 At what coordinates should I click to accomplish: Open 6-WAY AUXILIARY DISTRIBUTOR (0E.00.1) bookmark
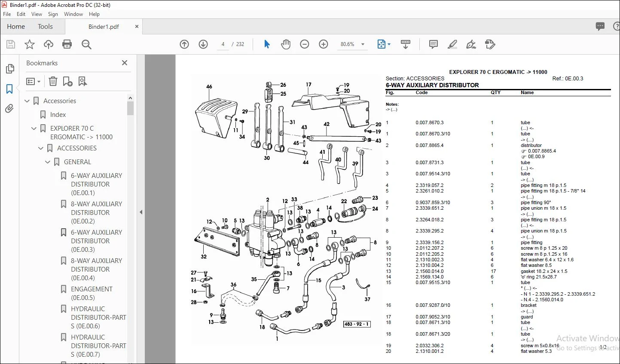tap(96, 184)
